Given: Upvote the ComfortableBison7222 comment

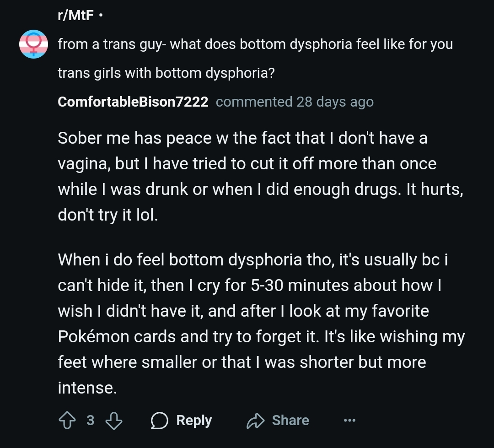Looking at the screenshot, I should tap(67, 421).
